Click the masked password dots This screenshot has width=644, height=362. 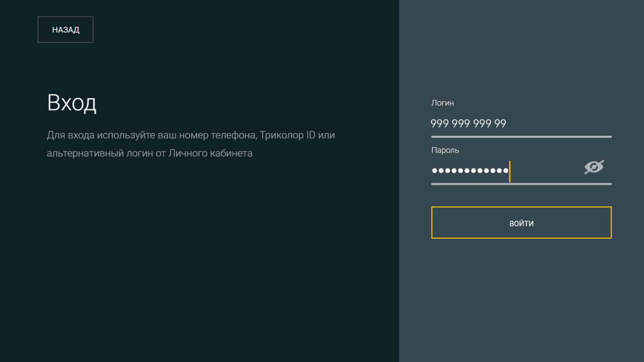[x=470, y=171]
